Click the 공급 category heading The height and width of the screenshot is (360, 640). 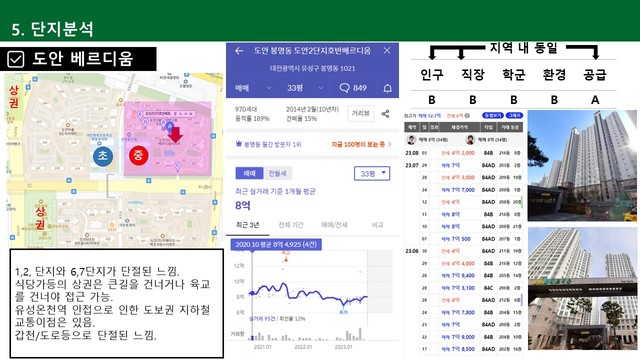595,75
